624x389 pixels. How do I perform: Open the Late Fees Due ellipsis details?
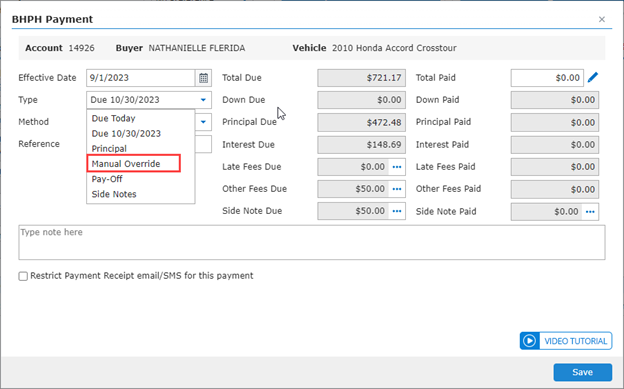coord(397,167)
